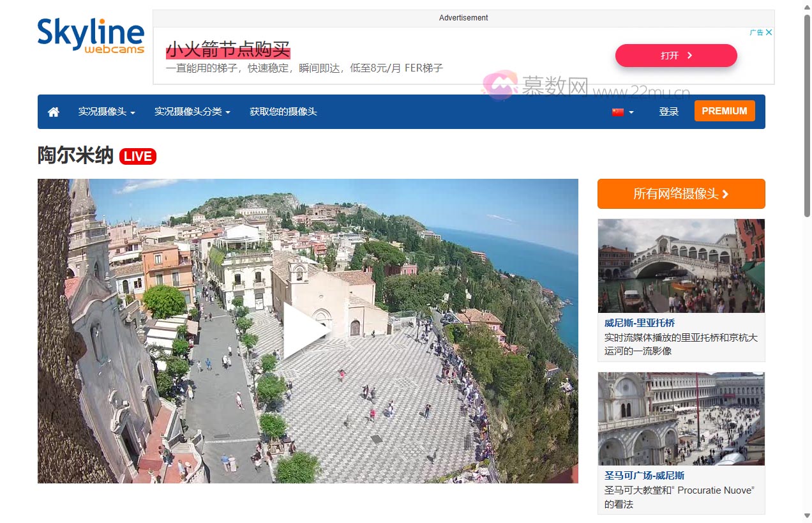Click the orange PREMIUM button

(x=725, y=110)
